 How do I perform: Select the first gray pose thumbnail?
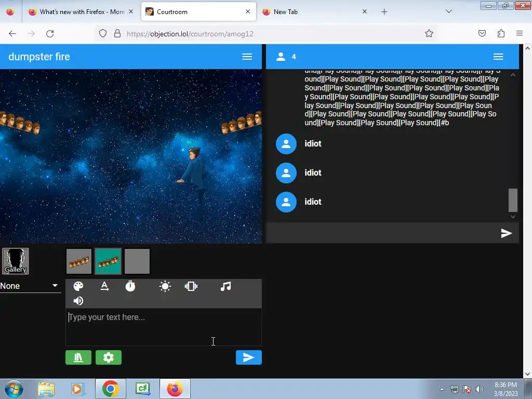[x=79, y=261]
